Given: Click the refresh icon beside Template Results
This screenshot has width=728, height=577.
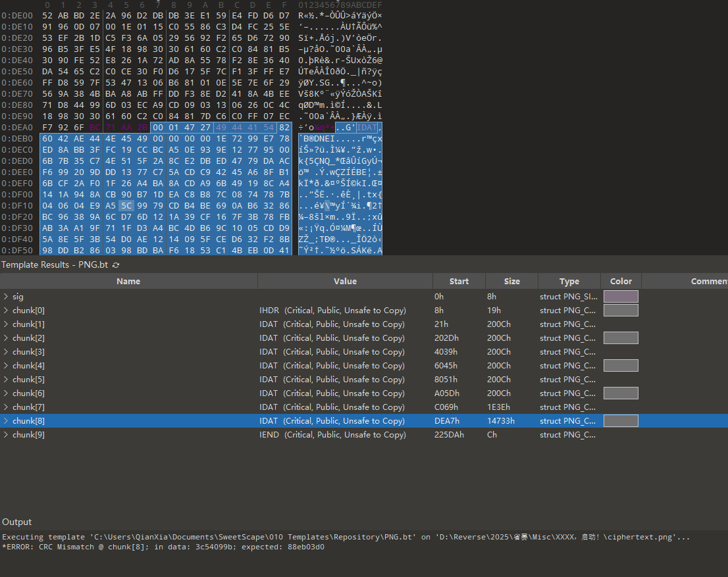Looking at the screenshot, I should coord(117,265).
